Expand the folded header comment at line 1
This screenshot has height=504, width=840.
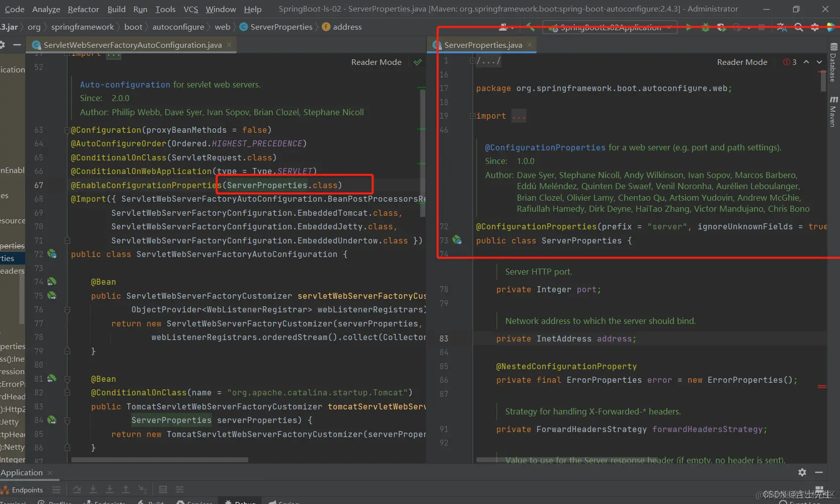[473, 61]
